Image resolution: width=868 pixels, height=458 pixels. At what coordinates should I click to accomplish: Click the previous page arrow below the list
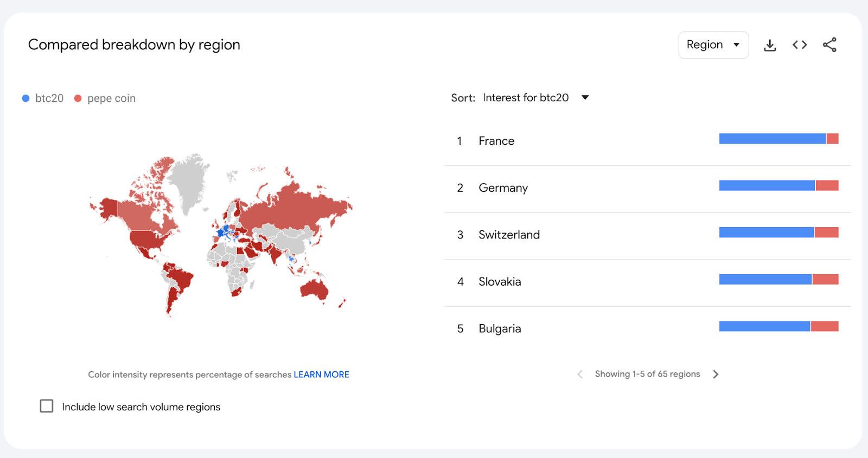pyautogui.click(x=579, y=374)
